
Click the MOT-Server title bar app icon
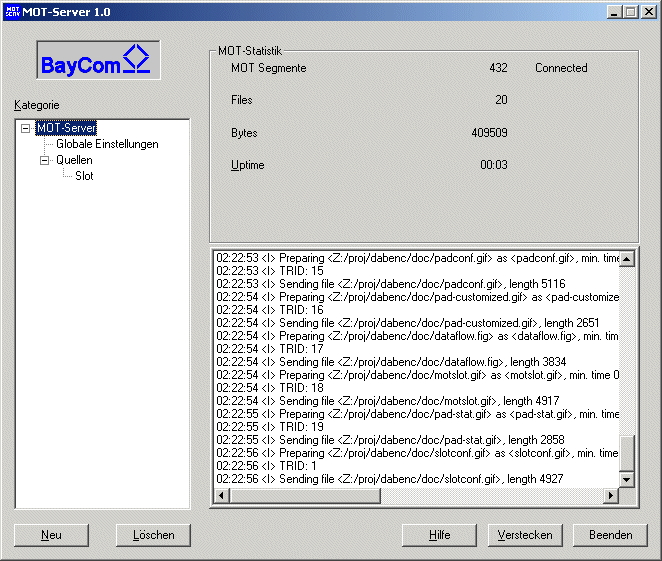13,11
